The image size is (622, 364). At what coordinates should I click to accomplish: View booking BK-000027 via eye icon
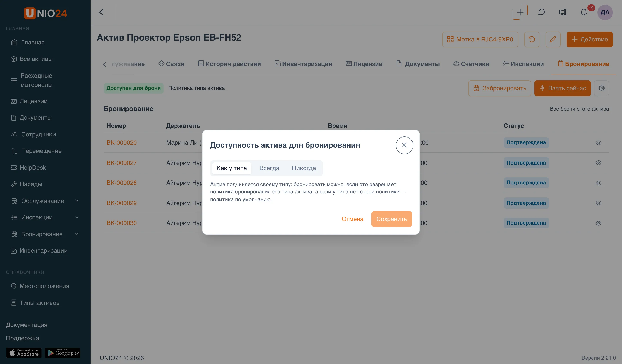click(598, 163)
